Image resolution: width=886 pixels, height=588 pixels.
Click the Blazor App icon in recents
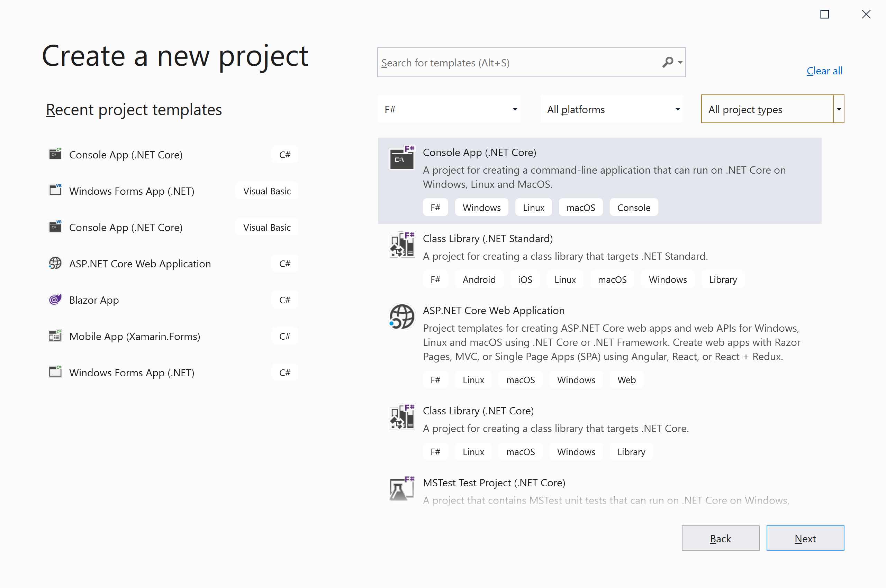[55, 300]
